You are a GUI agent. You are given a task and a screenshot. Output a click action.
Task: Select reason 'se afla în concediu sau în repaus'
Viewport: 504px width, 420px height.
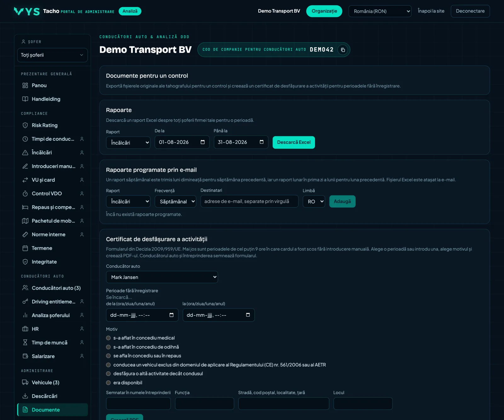coord(108,356)
